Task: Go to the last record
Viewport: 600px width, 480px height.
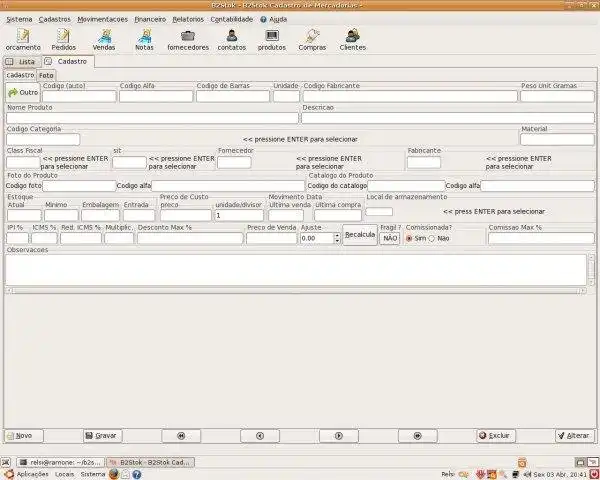Action: [x=417, y=436]
